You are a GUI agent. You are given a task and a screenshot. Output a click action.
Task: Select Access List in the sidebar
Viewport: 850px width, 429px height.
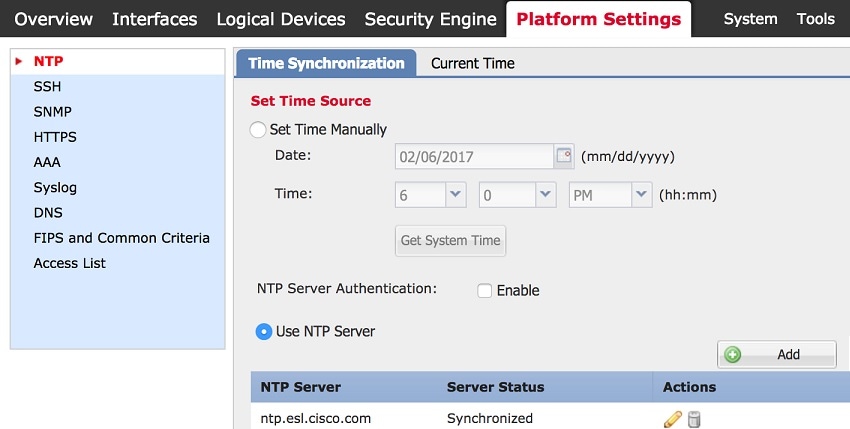69,263
